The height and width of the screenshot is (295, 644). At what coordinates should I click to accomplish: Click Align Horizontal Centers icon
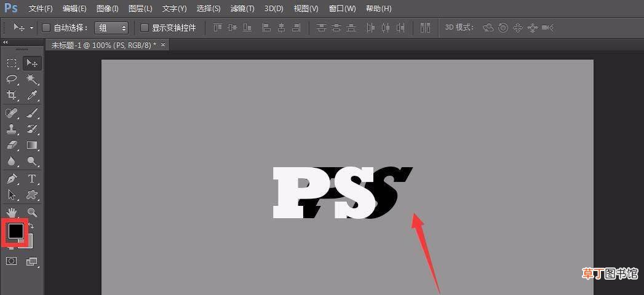tap(281, 28)
